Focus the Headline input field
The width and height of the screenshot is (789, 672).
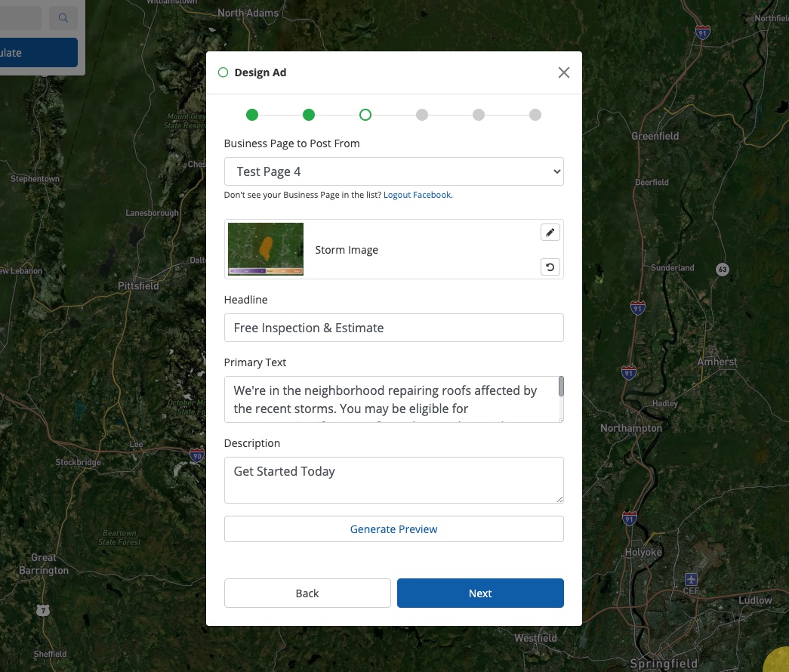point(393,328)
